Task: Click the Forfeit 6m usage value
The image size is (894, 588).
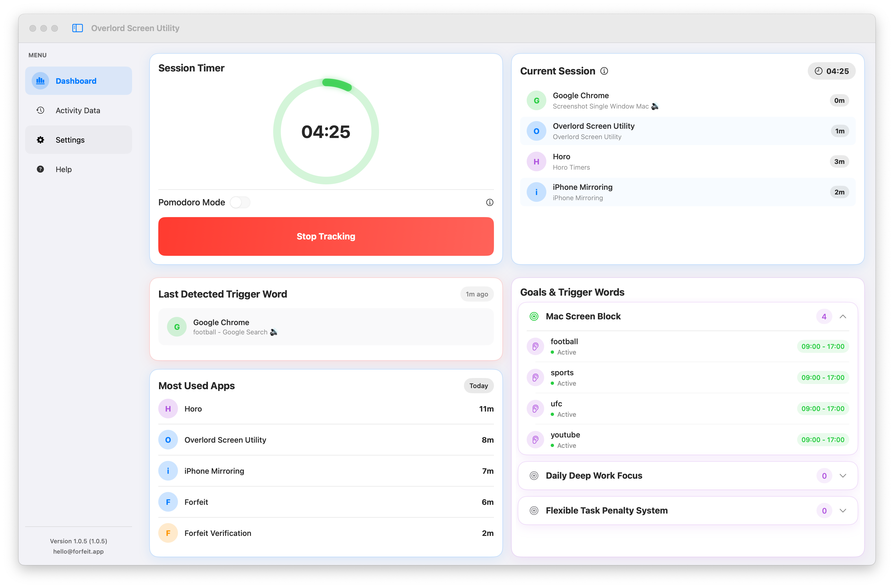Action: 488,502
